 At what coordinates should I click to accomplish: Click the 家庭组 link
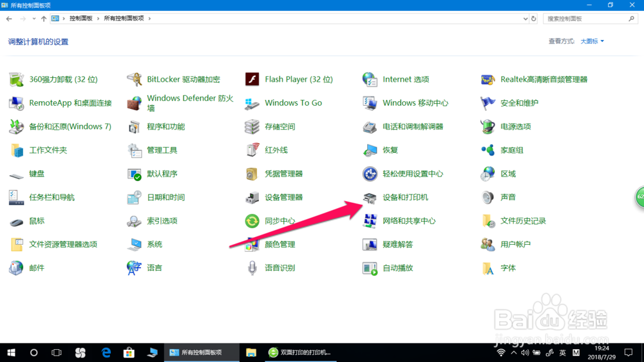coord(512,150)
